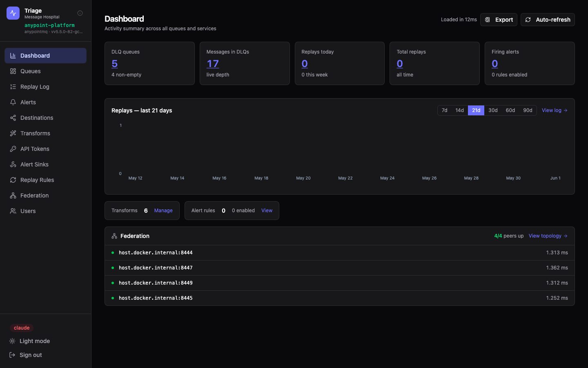This screenshot has width=588, height=368.
Task: Open View link for Alert rules
Action: click(x=267, y=211)
